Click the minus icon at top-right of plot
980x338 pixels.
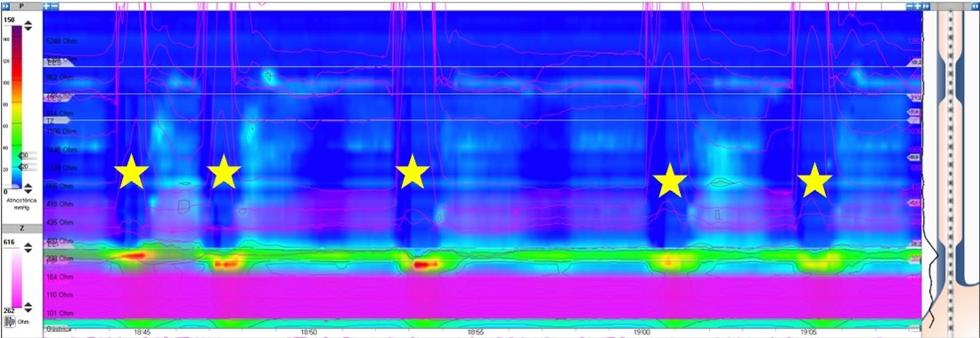point(910,5)
